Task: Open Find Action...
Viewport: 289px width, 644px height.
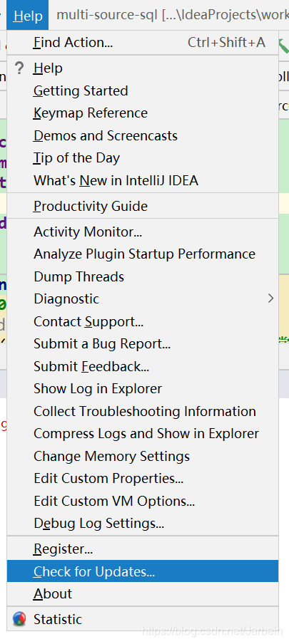Action: coord(143,42)
